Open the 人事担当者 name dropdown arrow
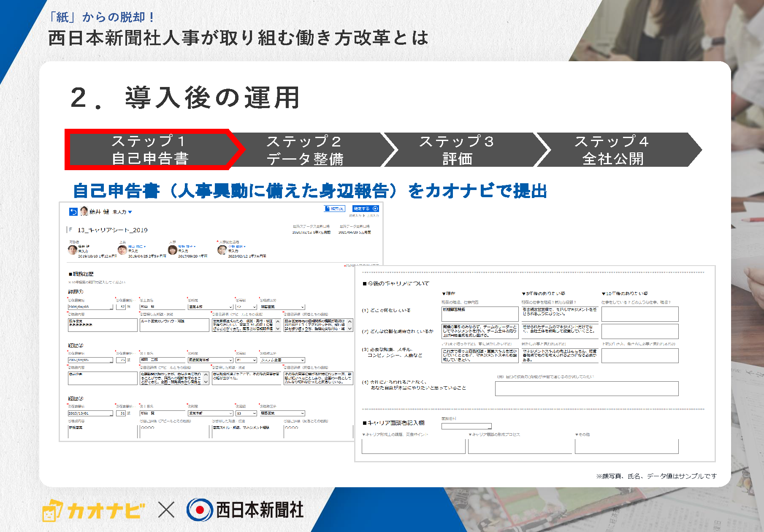This screenshot has width=764, height=532. (244, 247)
